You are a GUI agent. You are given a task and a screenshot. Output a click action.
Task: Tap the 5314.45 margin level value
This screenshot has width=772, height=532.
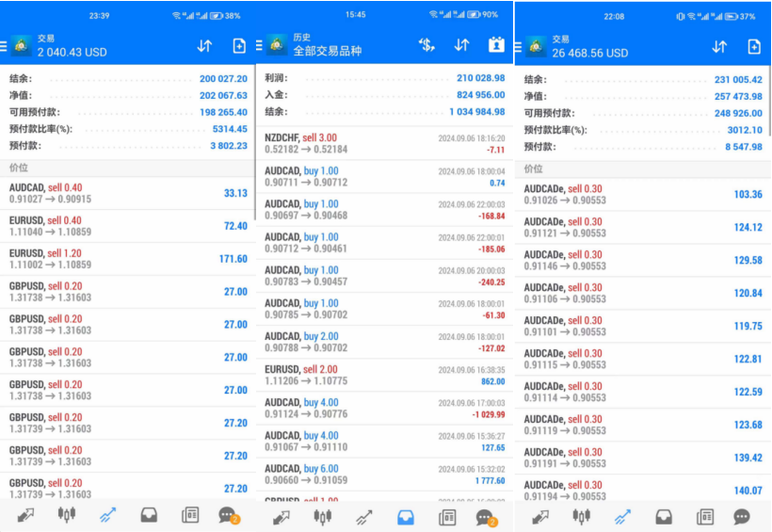230,129
